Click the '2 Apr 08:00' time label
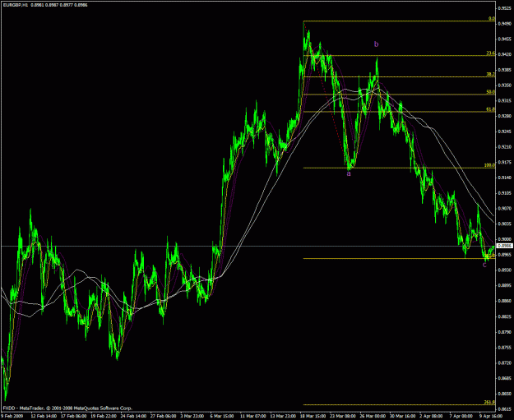Image resolution: width=514 pixels, height=420 pixels. (432, 416)
